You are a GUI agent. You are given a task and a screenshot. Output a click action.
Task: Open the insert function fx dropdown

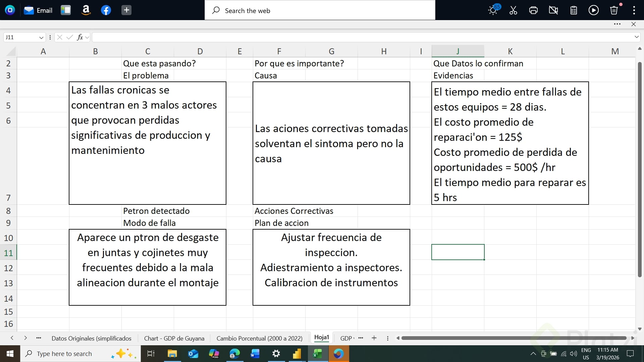coord(87,38)
